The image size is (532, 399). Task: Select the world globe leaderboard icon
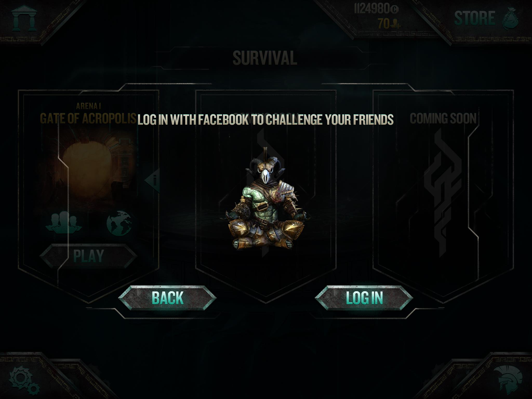(119, 223)
